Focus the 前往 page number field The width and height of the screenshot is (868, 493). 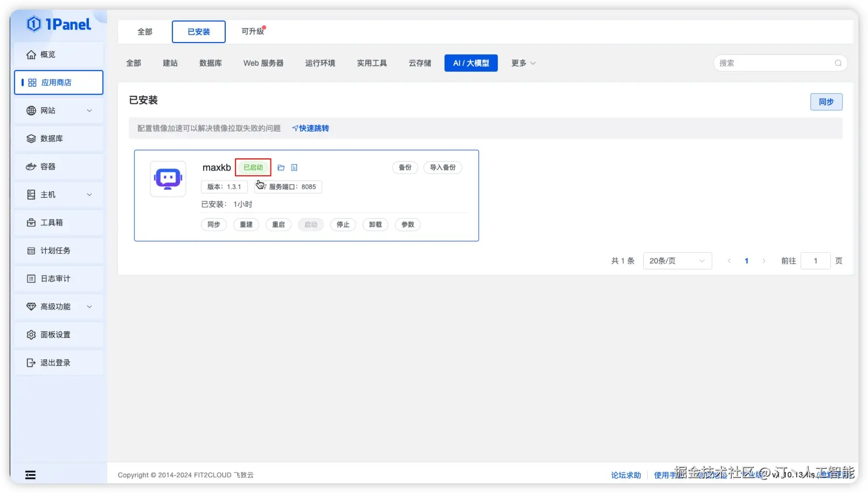click(815, 261)
